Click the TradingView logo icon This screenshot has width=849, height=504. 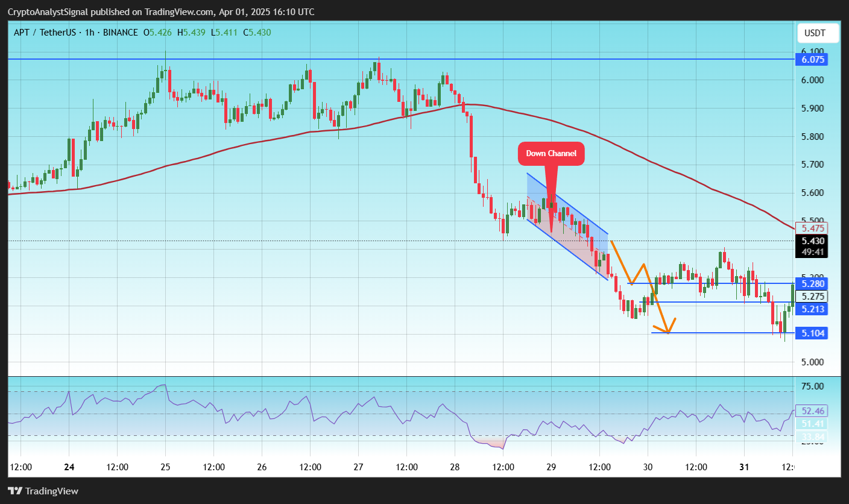(15, 491)
